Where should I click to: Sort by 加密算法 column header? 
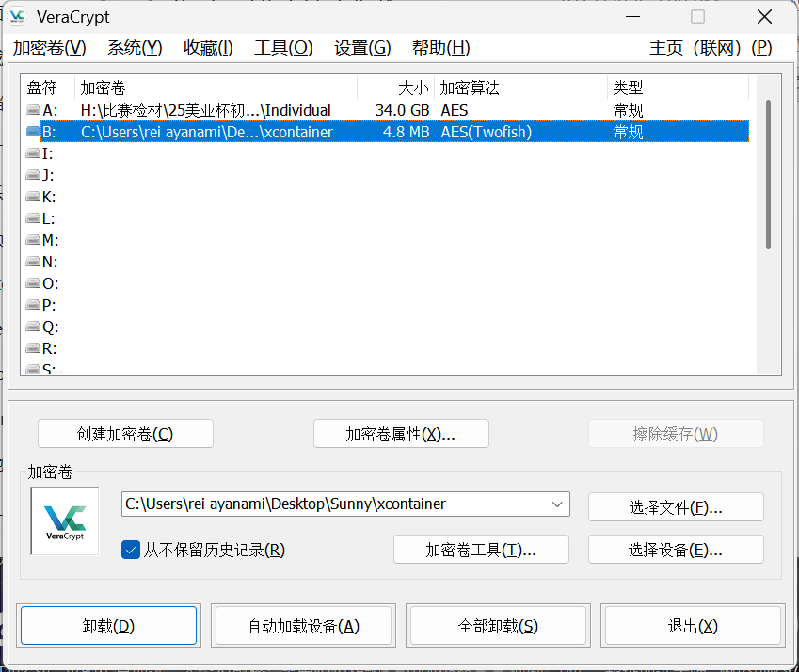[x=520, y=88]
